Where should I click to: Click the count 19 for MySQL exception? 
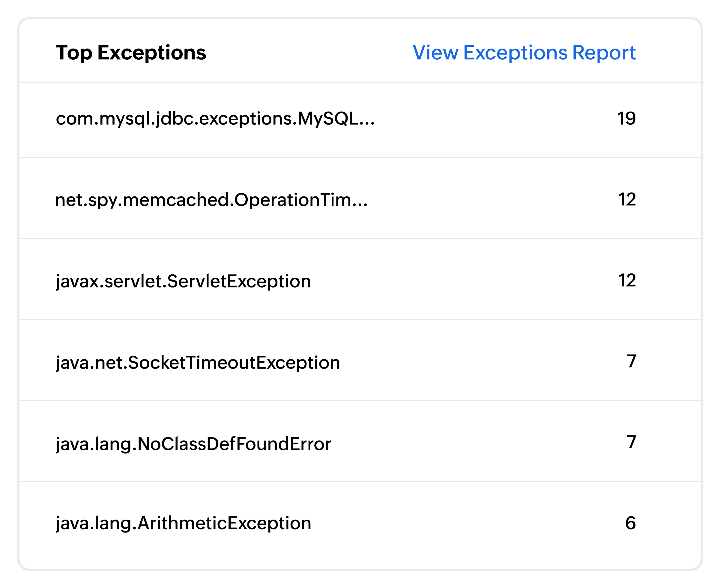(626, 118)
